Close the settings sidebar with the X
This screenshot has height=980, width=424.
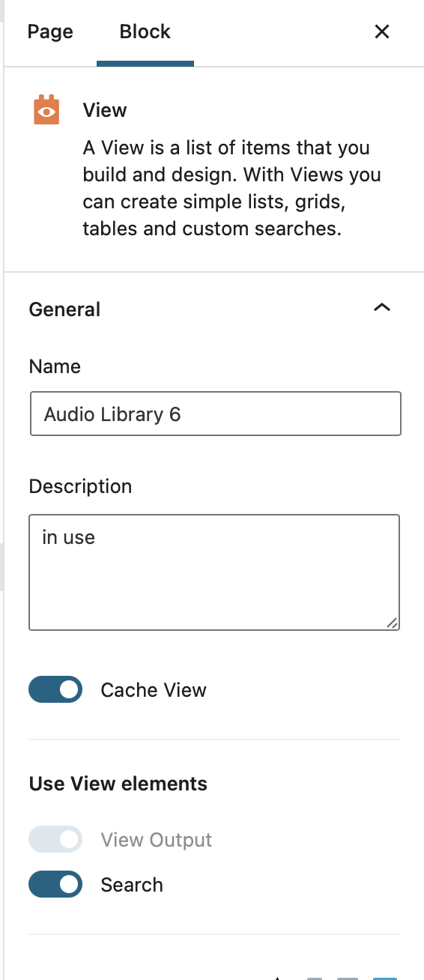pos(382,31)
